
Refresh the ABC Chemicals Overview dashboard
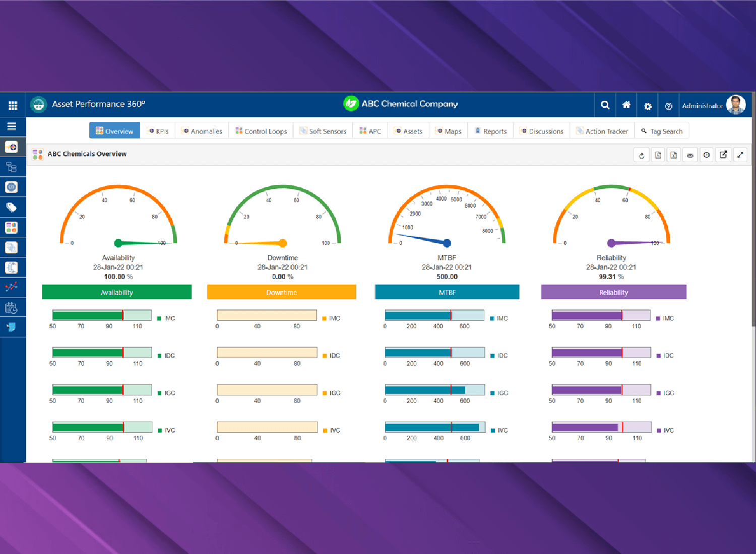(642, 155)
